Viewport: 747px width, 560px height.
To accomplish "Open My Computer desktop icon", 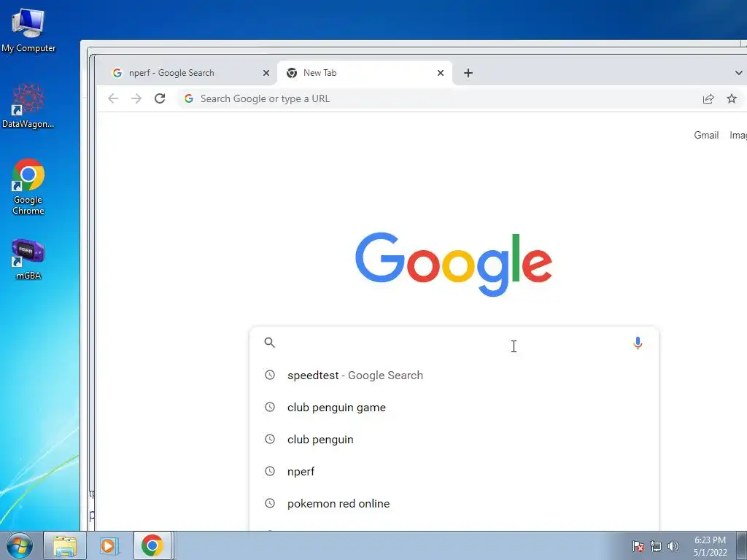I will 28,30.
